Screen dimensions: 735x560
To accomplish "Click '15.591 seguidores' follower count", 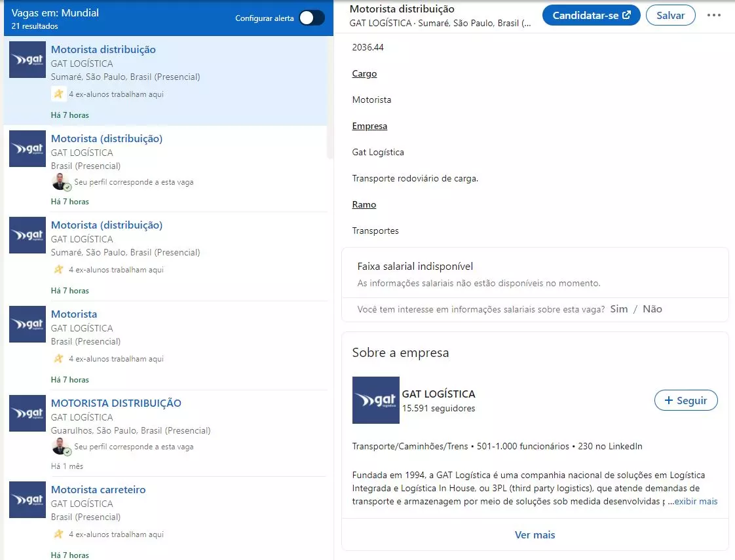I will tap(438, 408).
